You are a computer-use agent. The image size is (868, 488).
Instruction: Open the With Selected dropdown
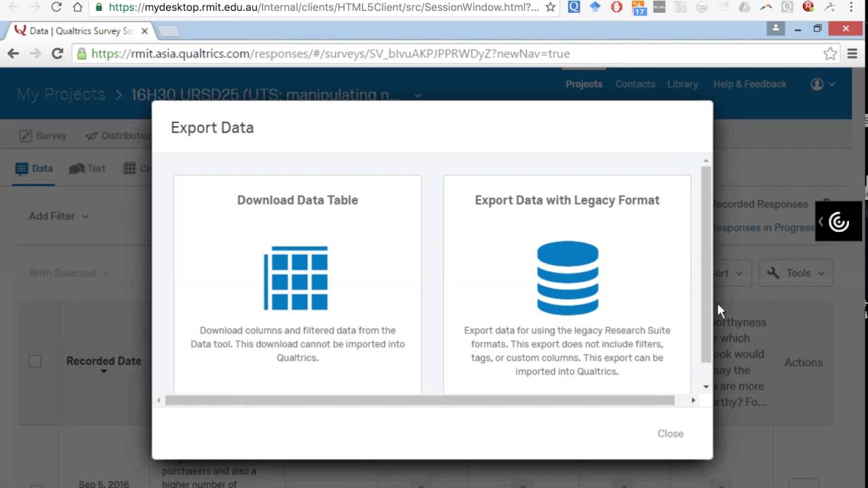point(69,273)
